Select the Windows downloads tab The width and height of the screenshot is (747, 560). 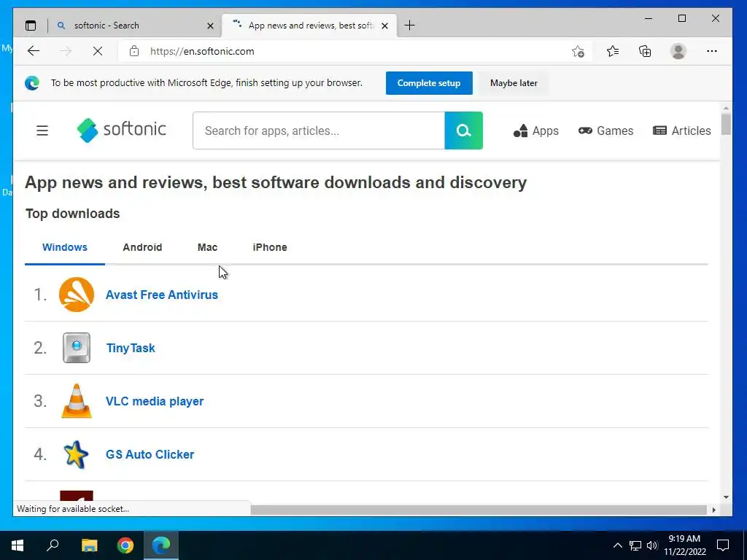click(65, 247)
